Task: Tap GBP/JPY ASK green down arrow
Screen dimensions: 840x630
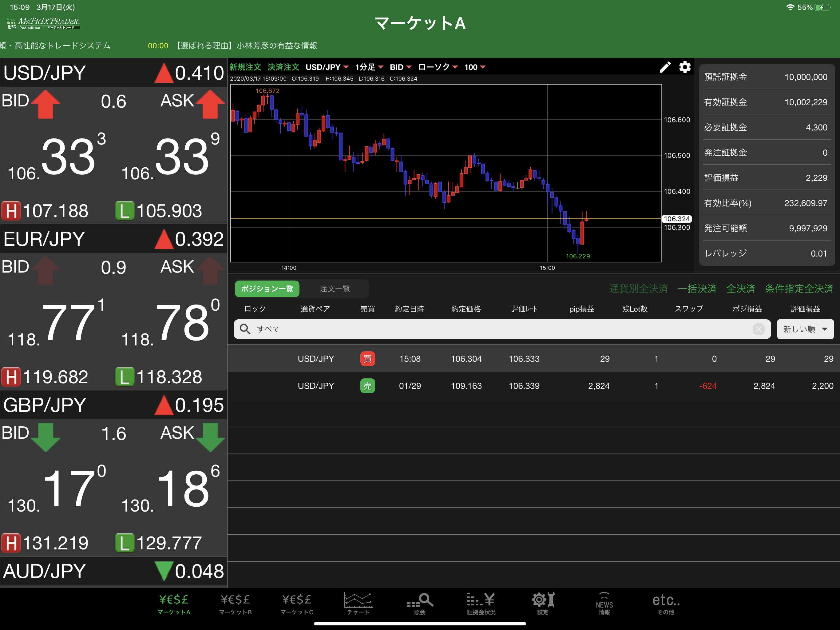Action: 210,437
